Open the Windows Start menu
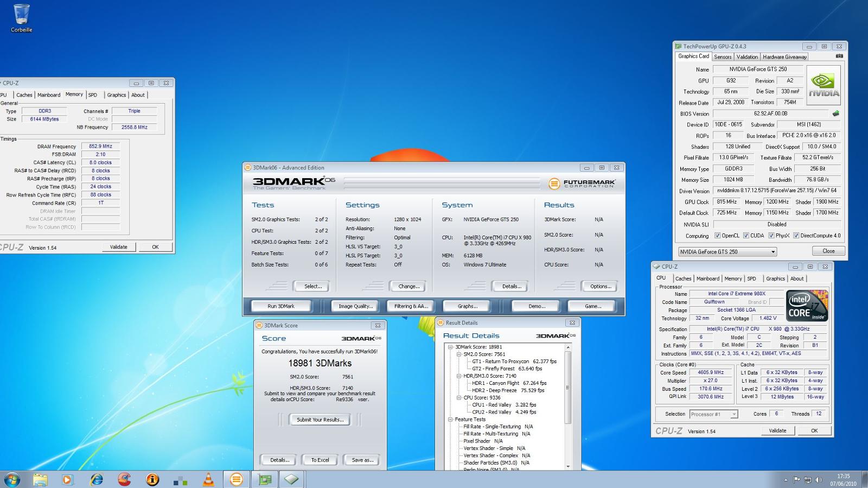 pos(12,479)
